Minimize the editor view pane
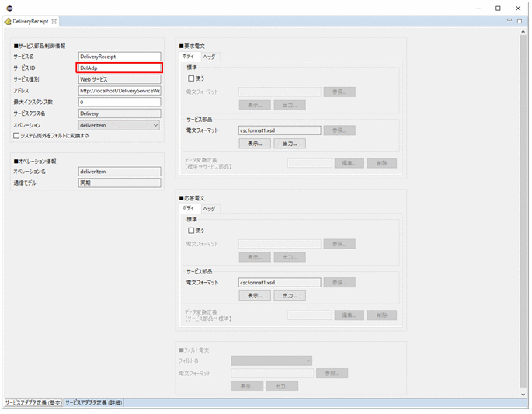 (x=509, y=20)
